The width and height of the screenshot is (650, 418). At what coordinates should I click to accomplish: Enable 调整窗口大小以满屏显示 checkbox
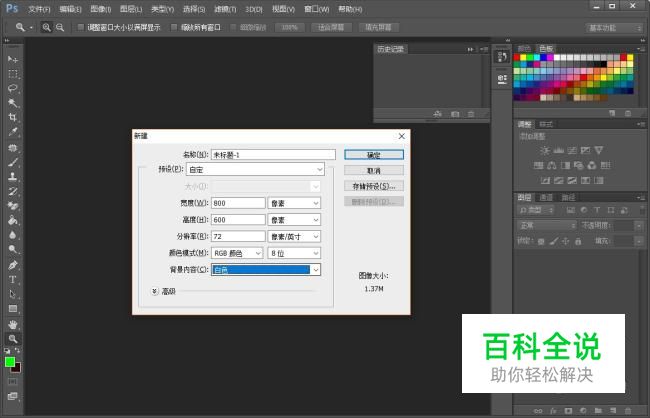pyautogui.click(x=81, y=27)
